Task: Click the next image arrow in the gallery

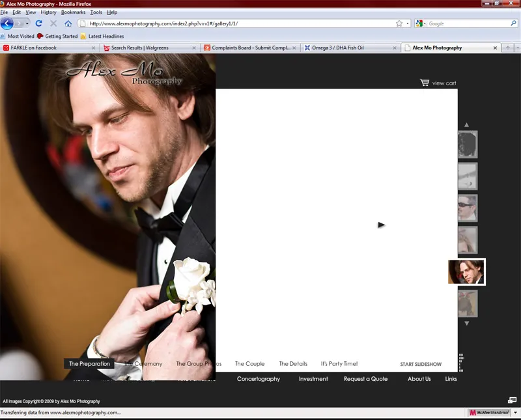Action: tap(382, 225)
